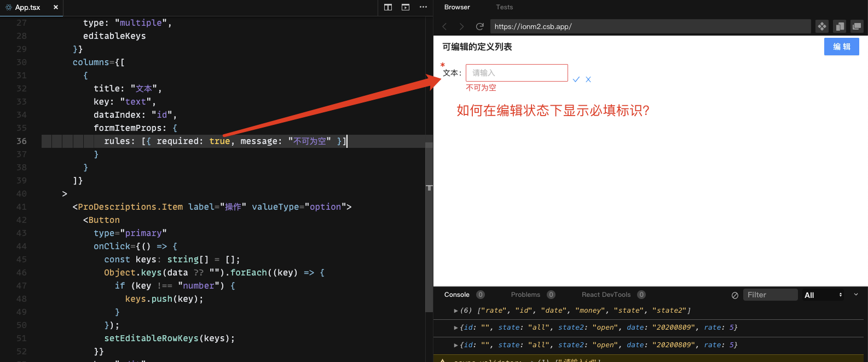Focus the 请输入 text input
This screenshot has width=868, height=362.
coord(517,73)
